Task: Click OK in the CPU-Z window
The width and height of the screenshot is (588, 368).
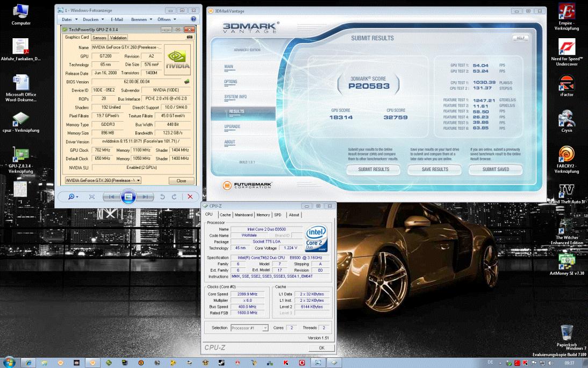Action: [x=321, y=348]
